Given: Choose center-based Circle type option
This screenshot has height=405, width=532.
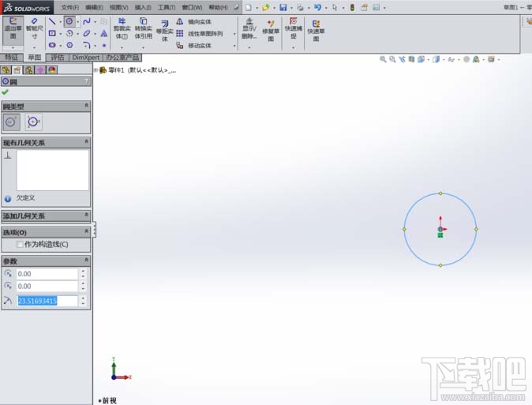Looking at the screenshot, I should point(12,122).
